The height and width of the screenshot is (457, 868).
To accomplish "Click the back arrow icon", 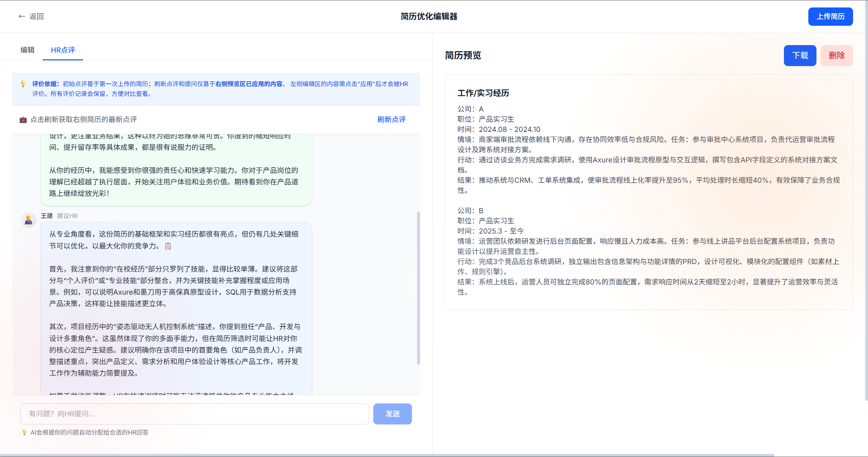I will pyautogui.click(x=22, y=16).
